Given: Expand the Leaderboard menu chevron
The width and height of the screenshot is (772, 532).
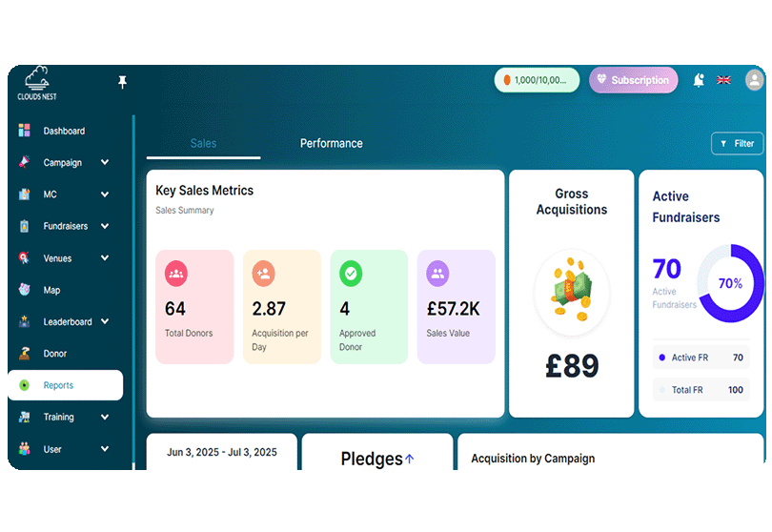Looking at the screenshot, I should click(x=105, y=321).
